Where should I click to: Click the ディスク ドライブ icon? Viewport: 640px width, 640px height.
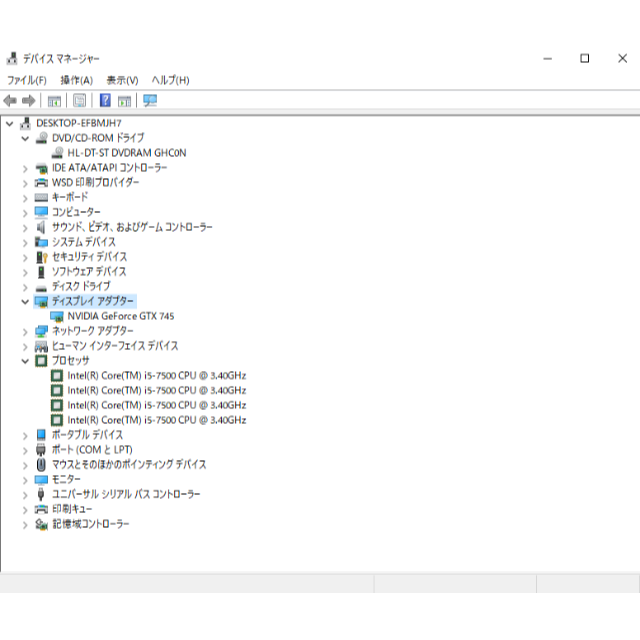[41, 287]
